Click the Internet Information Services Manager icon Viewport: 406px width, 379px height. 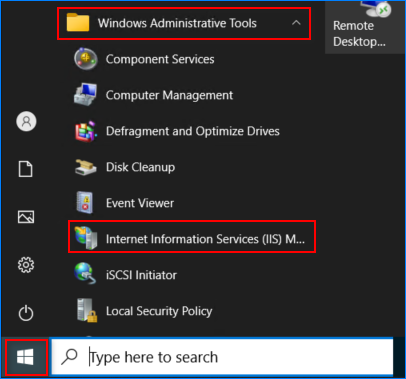click(86, 238)
